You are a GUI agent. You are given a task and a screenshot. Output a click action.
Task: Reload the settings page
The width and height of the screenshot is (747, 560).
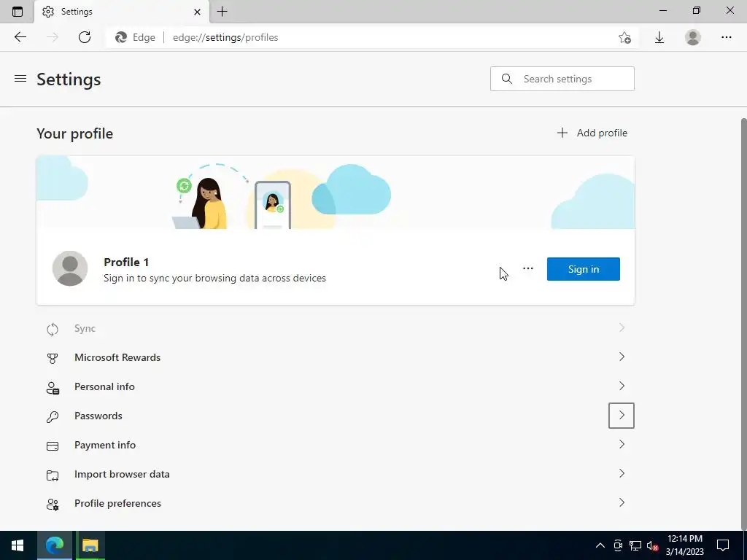pyautogui.click(x=85, y=37)
